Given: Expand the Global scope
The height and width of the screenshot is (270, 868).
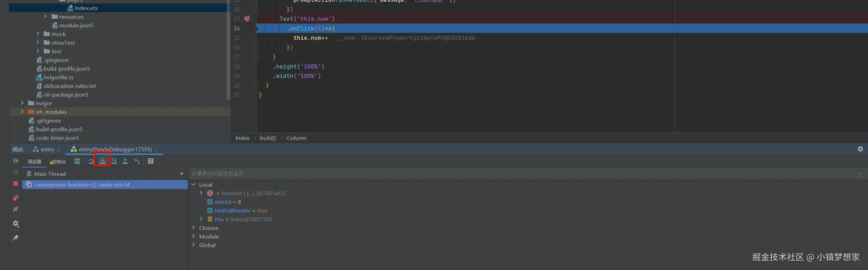Looking at the screenshot, I should [193, 245].
